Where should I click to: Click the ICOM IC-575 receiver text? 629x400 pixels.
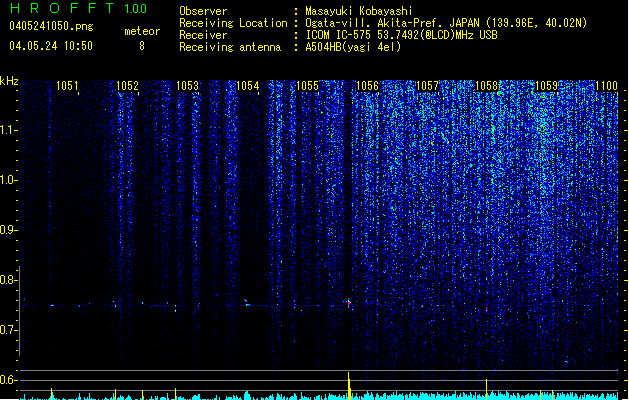click(401, 35)
